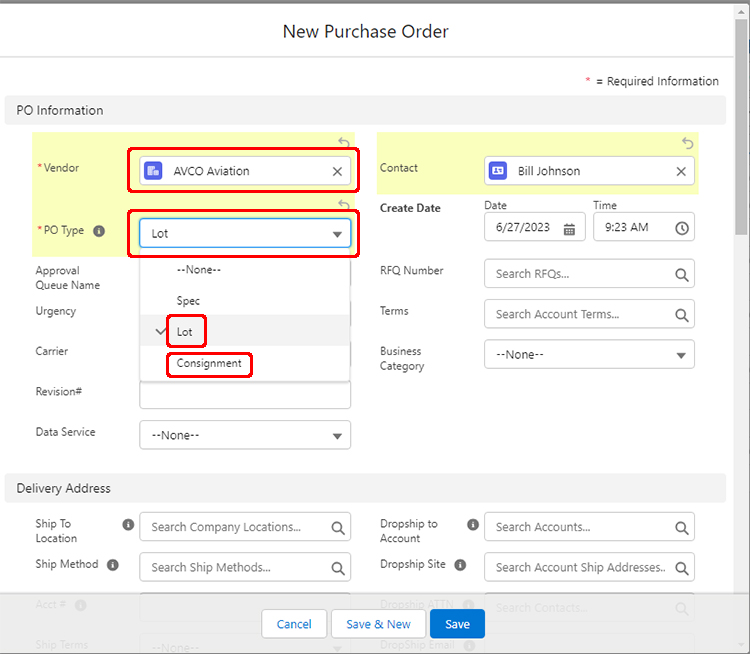Undo the Vendor field change
Image resolution: width=750 pixels, height=654 pixels.
click(343, 143)
